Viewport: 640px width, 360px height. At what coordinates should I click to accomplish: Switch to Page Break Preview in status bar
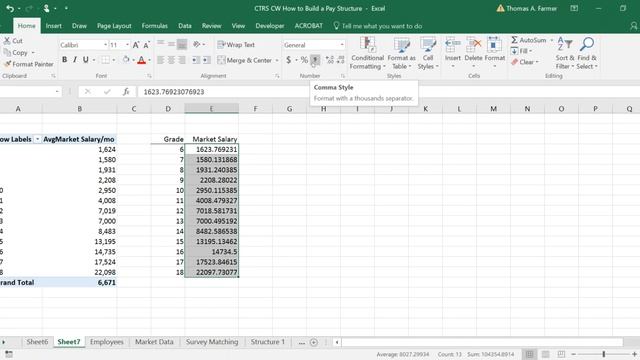(561, 354)
